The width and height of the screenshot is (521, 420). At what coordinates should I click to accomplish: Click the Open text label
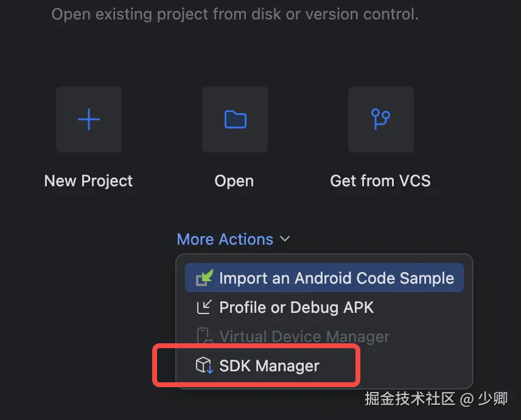[x=234, y=181]
